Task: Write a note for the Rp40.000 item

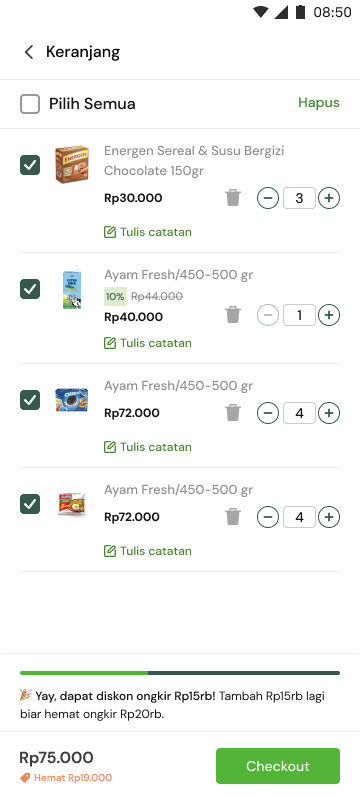Action: tap(148, 343)
